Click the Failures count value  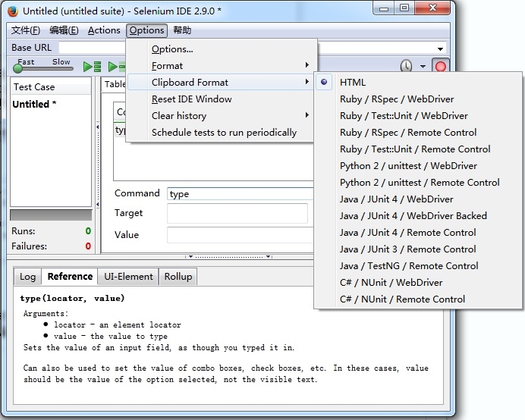[88, 246]
